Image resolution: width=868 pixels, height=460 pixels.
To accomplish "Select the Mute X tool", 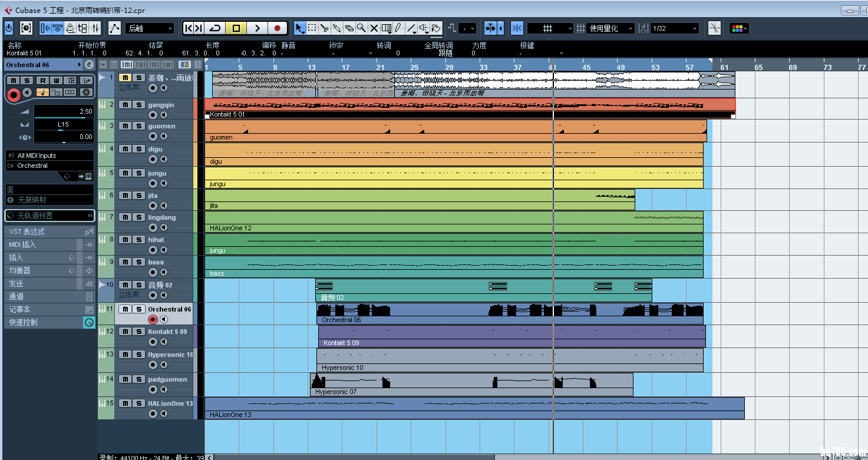I will tap(374, 28).
